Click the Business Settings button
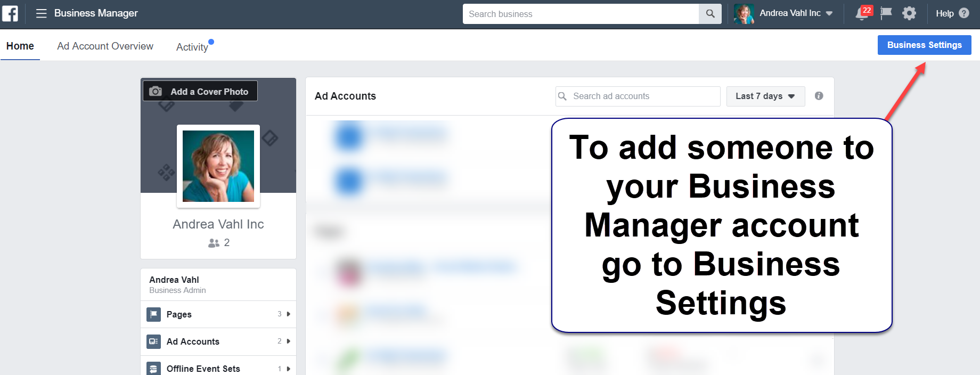 pos(924,45)
